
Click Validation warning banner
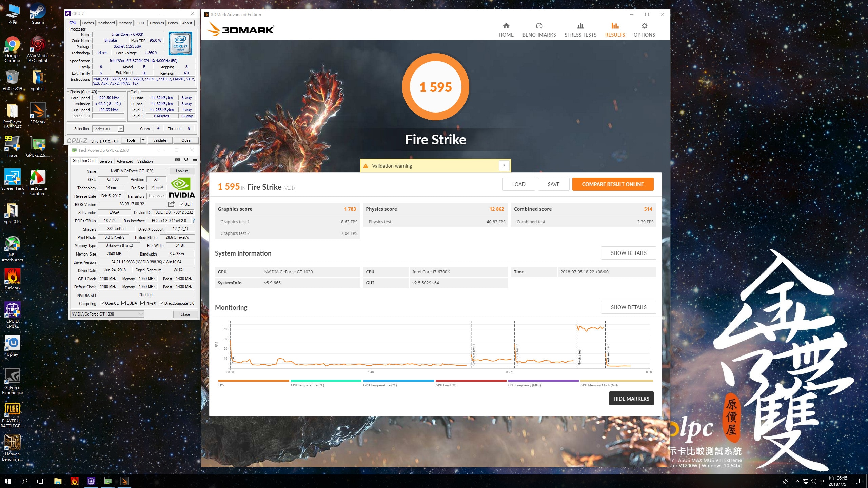(x=435, y=166)
